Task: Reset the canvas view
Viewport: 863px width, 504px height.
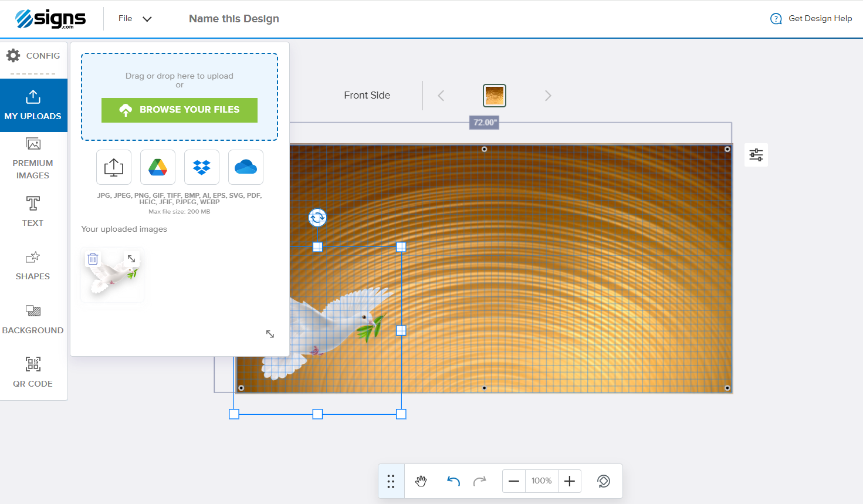Action: pyautogui.click(x=603, y=481)
